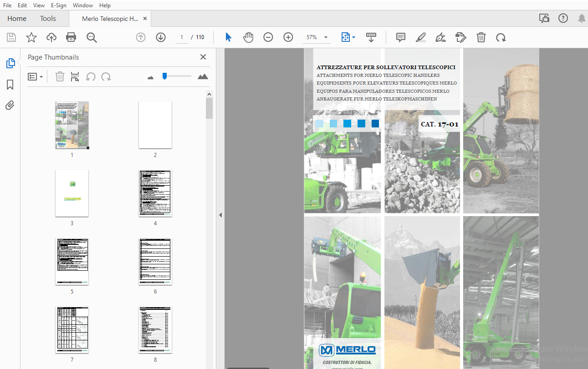Click the fit page view icon
Screen dimensions: 588x369
(x=346, y=37)
